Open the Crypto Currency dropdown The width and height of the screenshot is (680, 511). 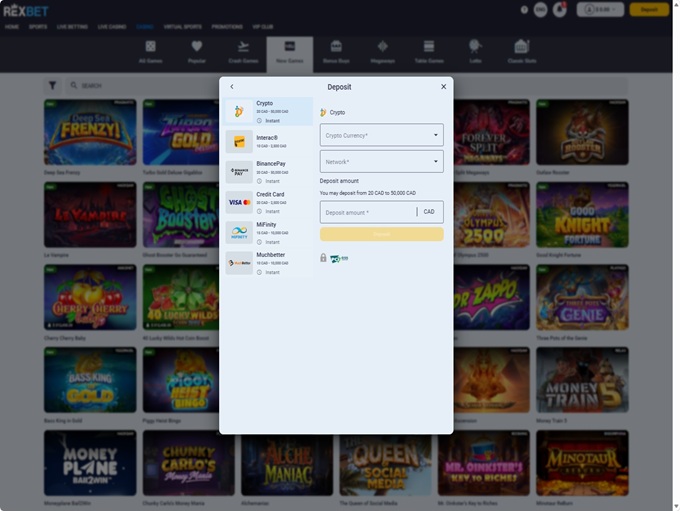(x=382, y=135)
